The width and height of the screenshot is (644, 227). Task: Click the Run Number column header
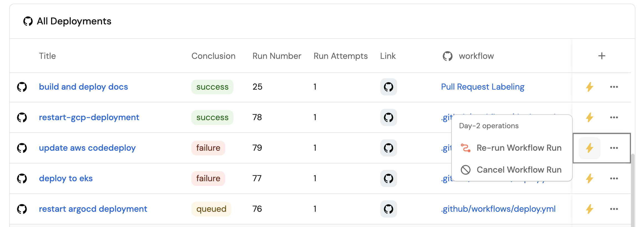point(277,56)
